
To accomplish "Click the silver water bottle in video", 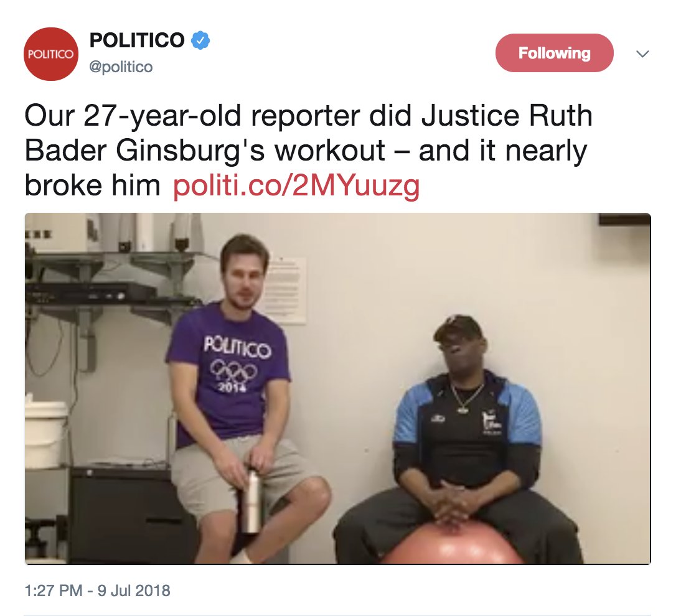I will (251, 501).
